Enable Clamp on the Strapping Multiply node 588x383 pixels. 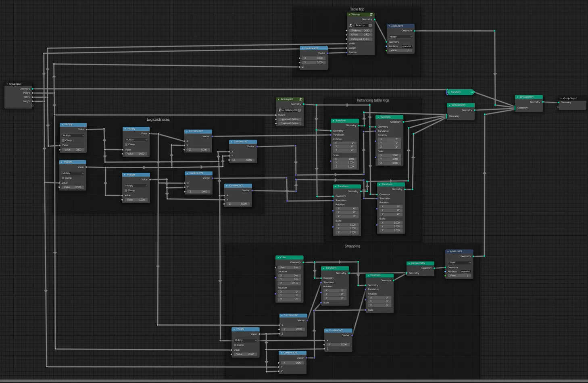236,345
